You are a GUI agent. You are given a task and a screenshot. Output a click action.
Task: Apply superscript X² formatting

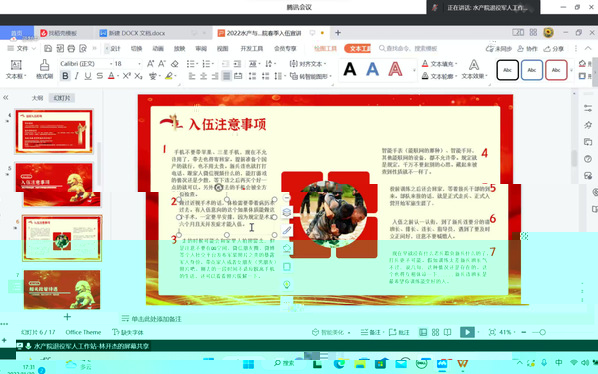127,76
